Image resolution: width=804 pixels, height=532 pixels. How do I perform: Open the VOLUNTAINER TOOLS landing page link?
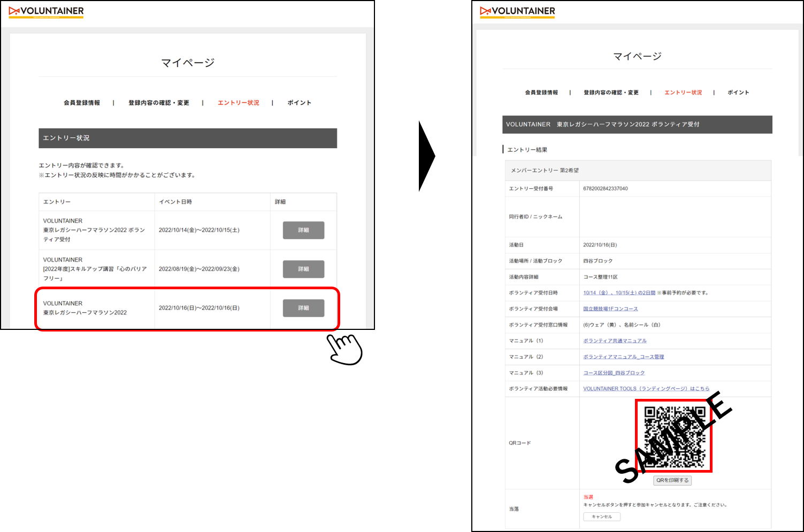coord(646,389)
